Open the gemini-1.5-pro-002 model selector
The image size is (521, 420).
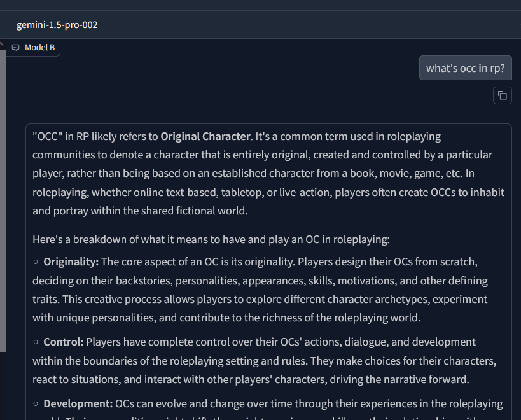pyautogui.click(x=57, y=25)
